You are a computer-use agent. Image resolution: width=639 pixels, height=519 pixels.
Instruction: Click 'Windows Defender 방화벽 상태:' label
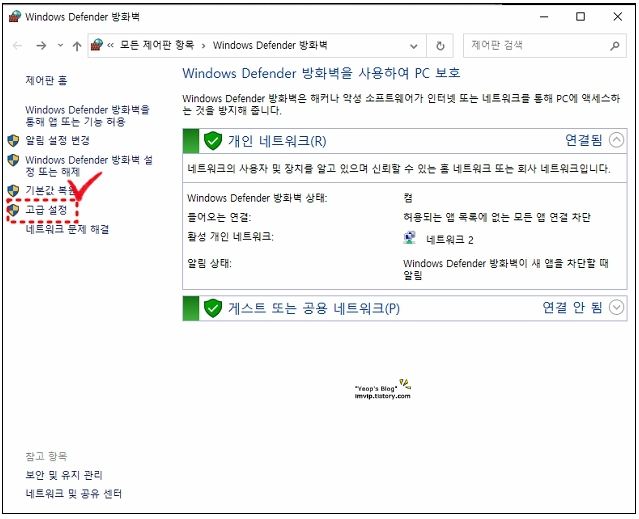257,198
